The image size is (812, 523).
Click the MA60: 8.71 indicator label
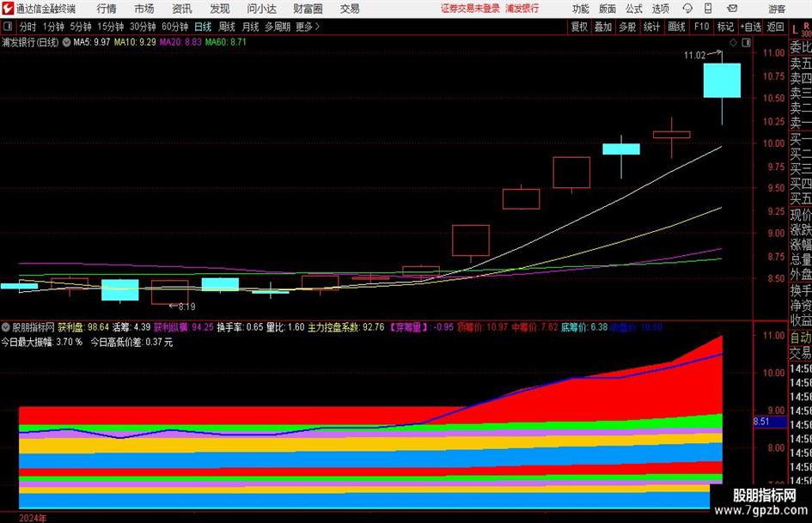[x=226, y=42]
